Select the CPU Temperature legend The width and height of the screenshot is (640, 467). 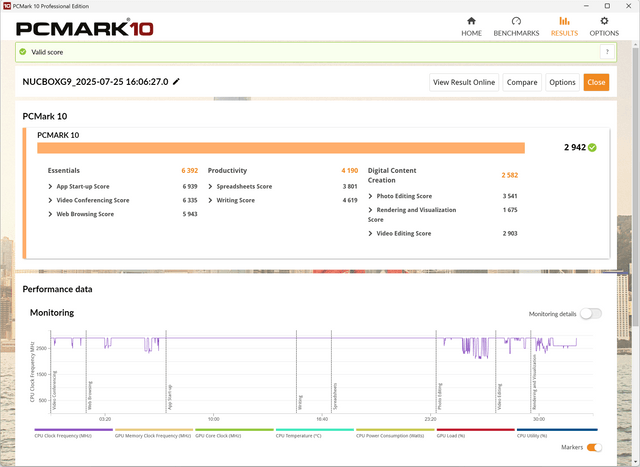315,433
